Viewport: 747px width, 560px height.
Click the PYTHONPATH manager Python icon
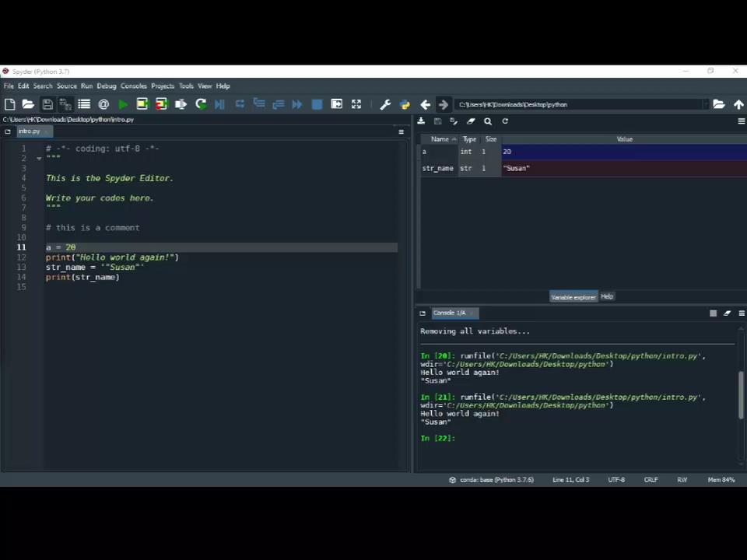point(405,104)
